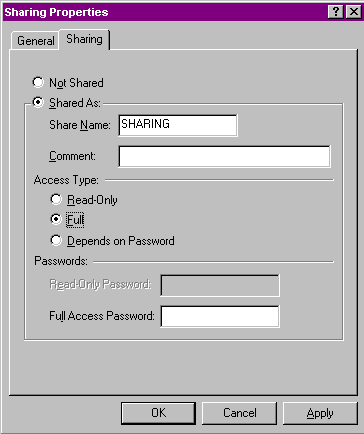Viewport: 364px width, 434px height.
Task: Click the Comment label text
Action: (72, 156)
